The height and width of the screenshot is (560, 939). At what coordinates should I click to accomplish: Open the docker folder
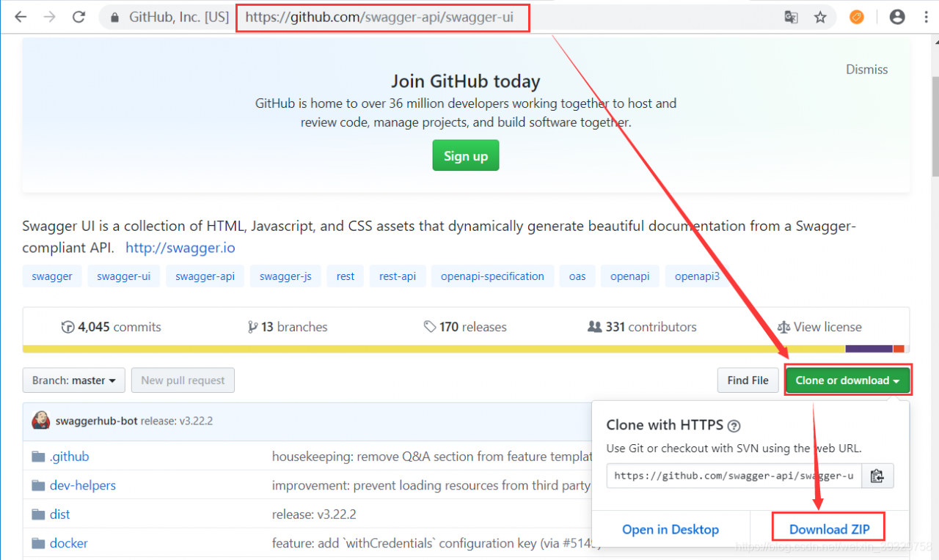pyautogui.click(x=69, y=543)
